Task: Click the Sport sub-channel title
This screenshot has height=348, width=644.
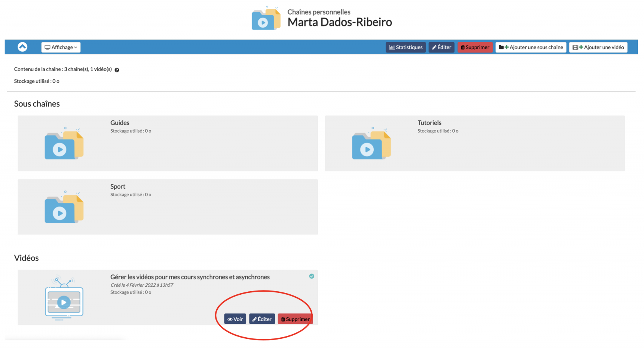Action: pyautogui.click(x=118, y=186)
